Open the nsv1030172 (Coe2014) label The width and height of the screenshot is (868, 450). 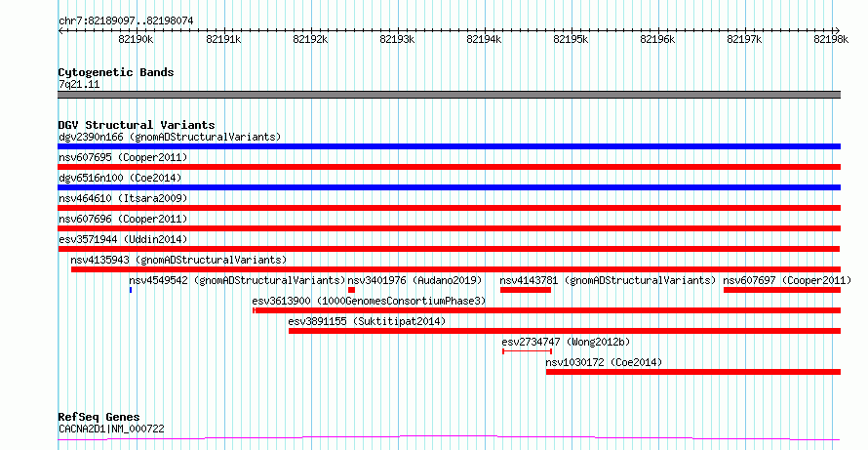604,362
